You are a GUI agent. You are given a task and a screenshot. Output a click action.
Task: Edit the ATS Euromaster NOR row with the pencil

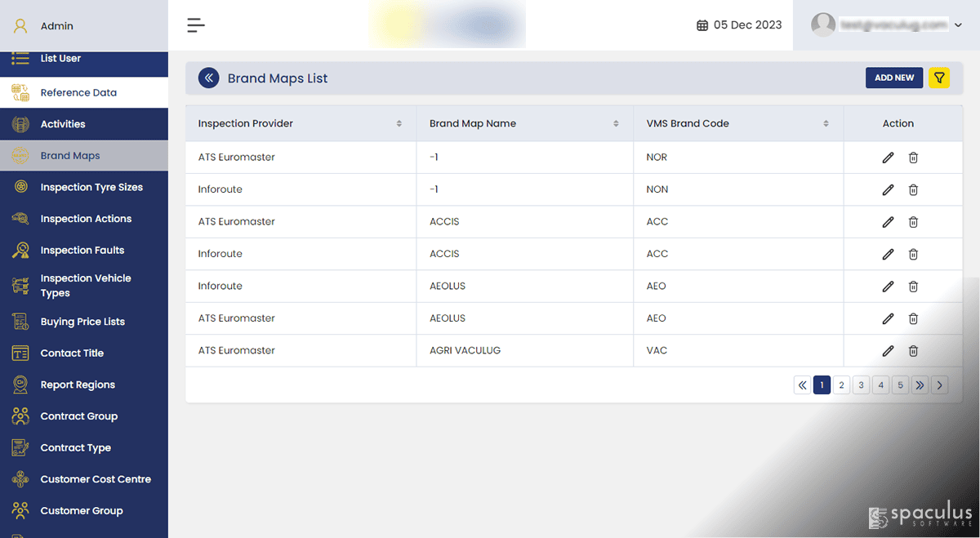(888, 158)
